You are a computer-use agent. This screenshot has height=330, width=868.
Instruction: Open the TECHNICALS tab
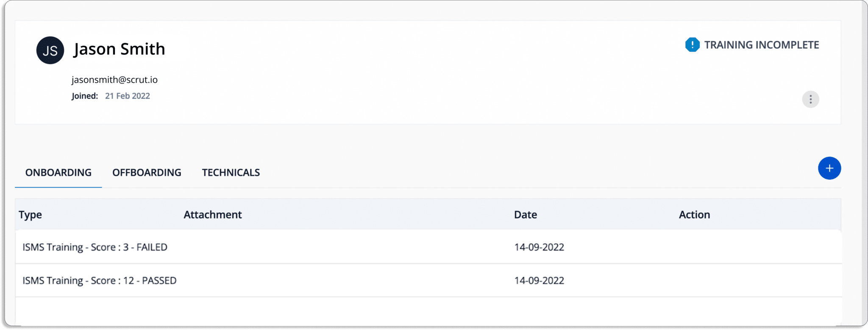tap(231, 173)
